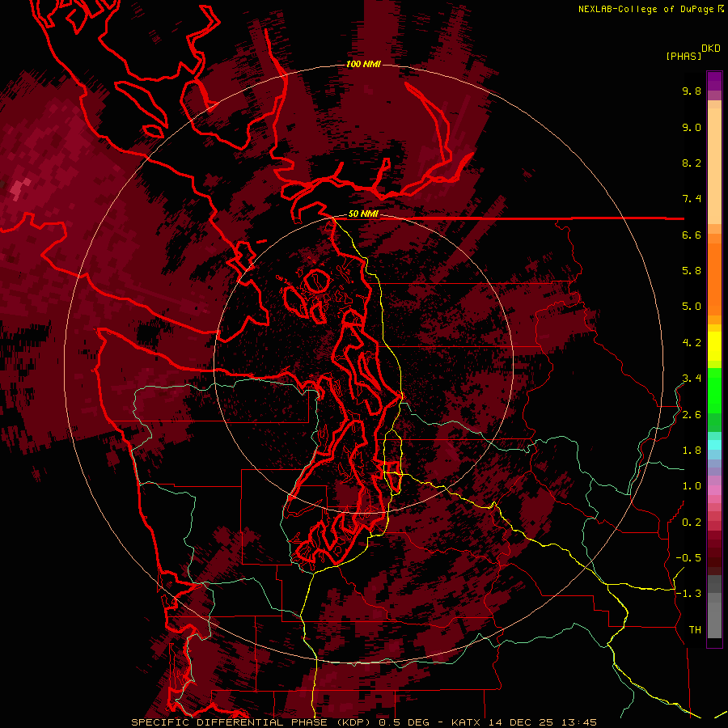This screenshot has height=728, width=728.
Task: Click the SPECIFIC DIFFERENTIAL PHASE (KDP) caption
Action: (x=251, y=722)
